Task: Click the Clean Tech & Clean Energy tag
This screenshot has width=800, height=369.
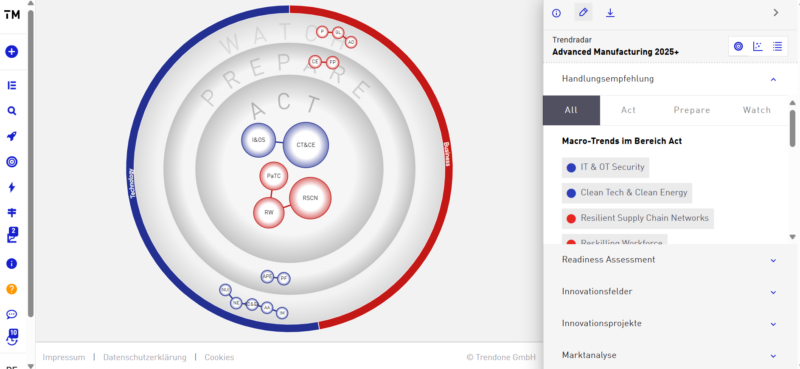Action: coord(627,193)
